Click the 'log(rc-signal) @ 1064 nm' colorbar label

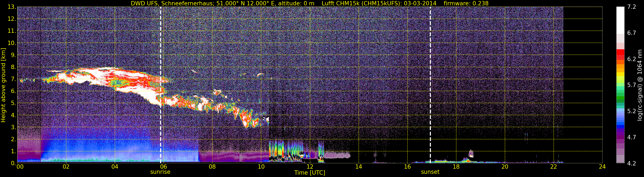click(x=640, y=85)
